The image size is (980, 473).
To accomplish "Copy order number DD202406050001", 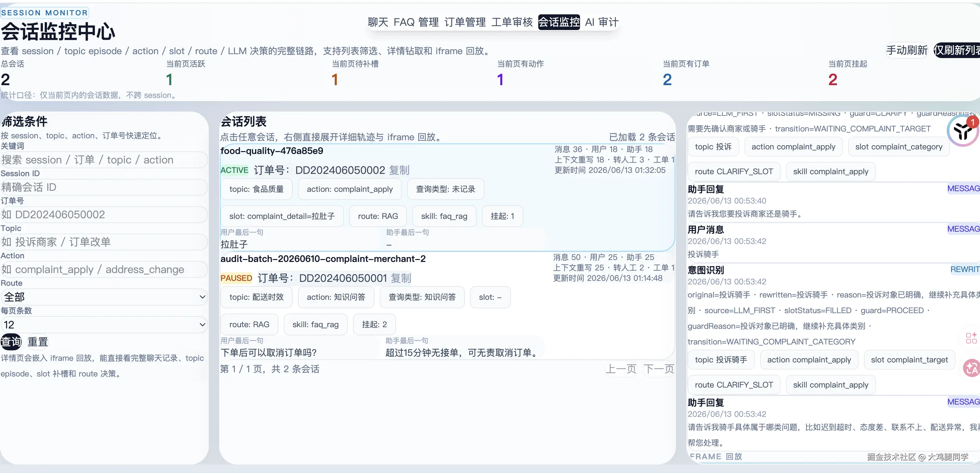I will [401, 278].
